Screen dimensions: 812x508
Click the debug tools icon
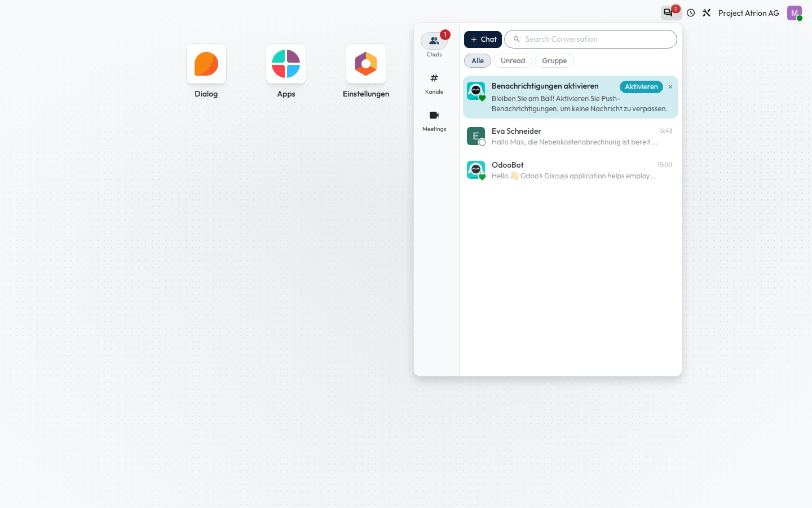pyautogui.click(x=707, y=13)
